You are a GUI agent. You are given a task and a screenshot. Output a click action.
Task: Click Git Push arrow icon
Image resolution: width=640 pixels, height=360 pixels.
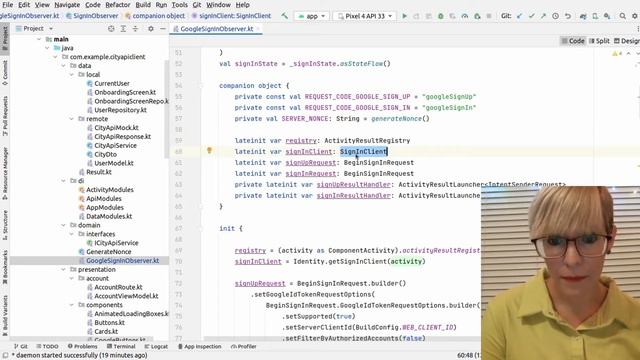[x=543, y=16]
